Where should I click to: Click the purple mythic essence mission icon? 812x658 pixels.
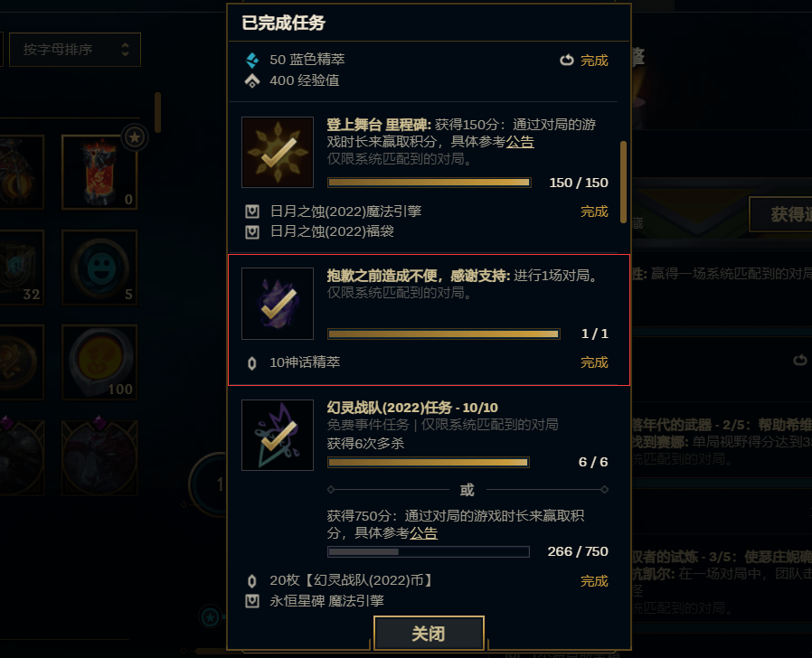point(278,304)
